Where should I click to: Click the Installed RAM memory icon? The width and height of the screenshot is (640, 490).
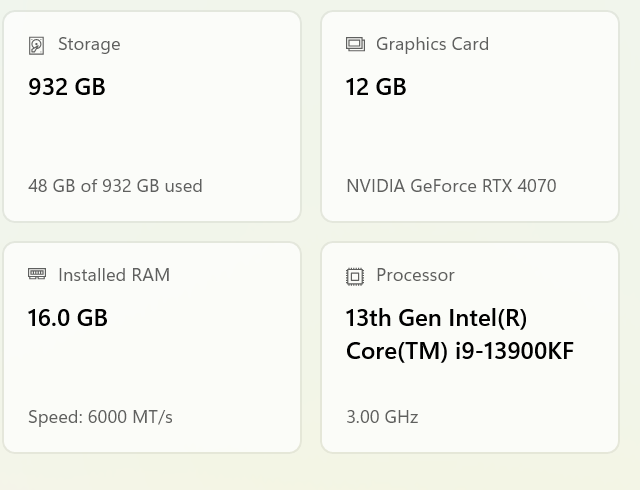point(37,274)
